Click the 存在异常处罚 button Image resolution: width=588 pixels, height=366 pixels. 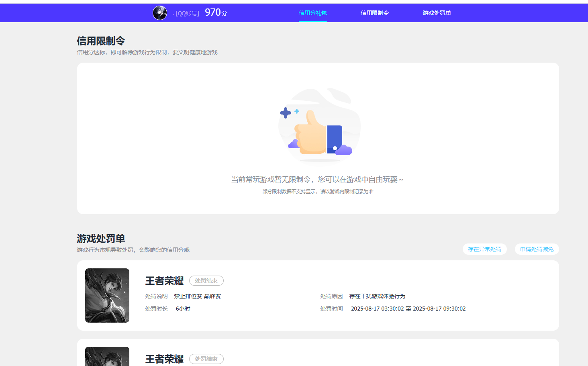tap(484, 249)
